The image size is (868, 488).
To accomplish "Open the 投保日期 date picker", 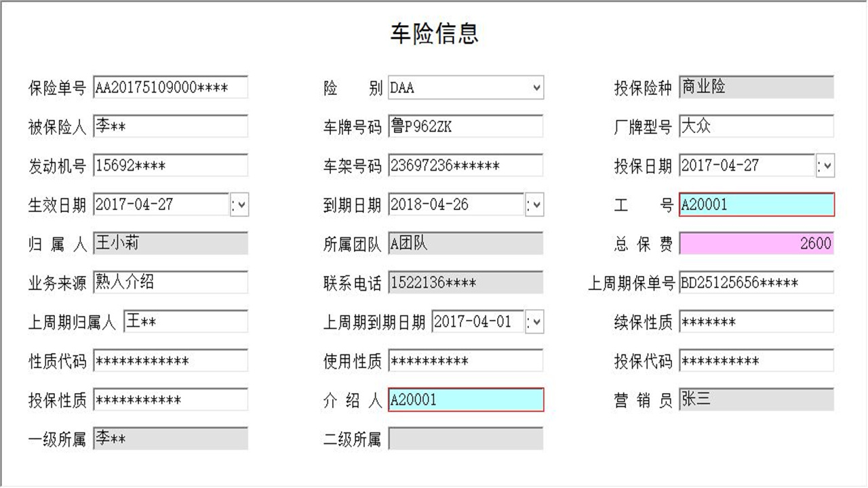I will point(827,165).
